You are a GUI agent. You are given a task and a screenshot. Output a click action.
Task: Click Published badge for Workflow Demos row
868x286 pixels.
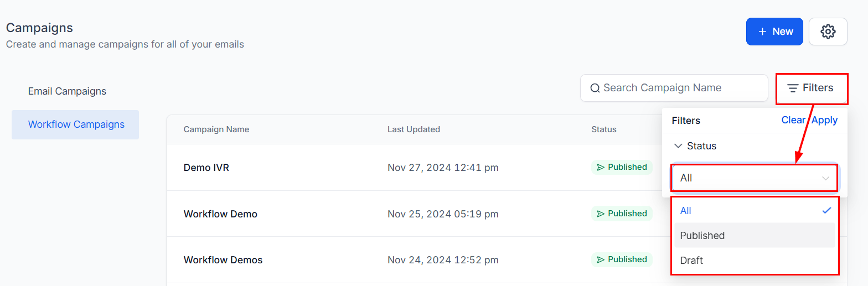(622, 259)
